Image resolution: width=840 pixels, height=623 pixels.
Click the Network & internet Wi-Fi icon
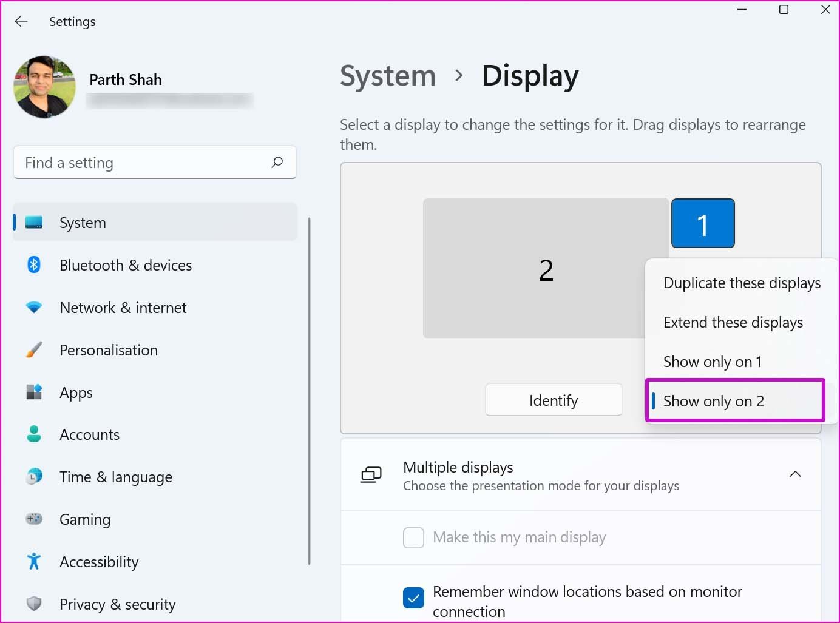pyautogui.click(x=34, y=307)
